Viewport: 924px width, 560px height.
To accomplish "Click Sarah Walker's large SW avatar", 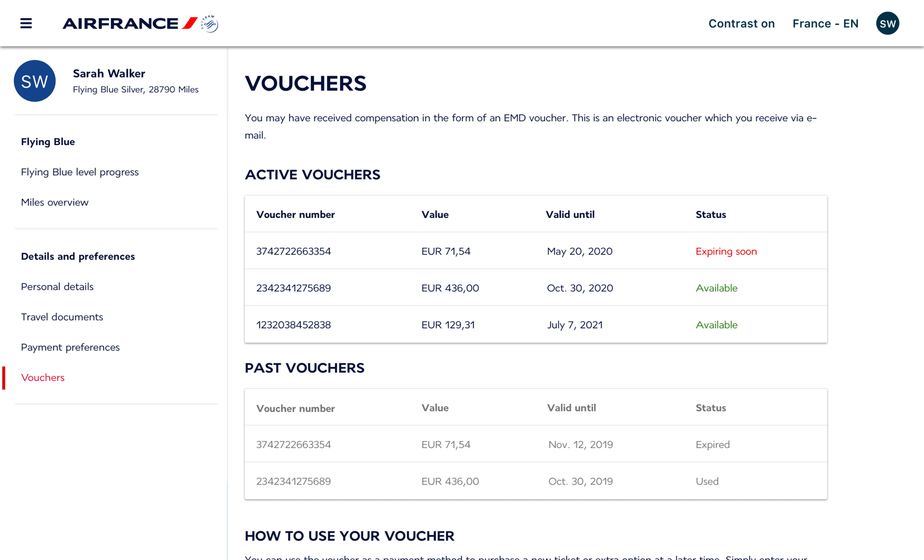I will (34, 81).
